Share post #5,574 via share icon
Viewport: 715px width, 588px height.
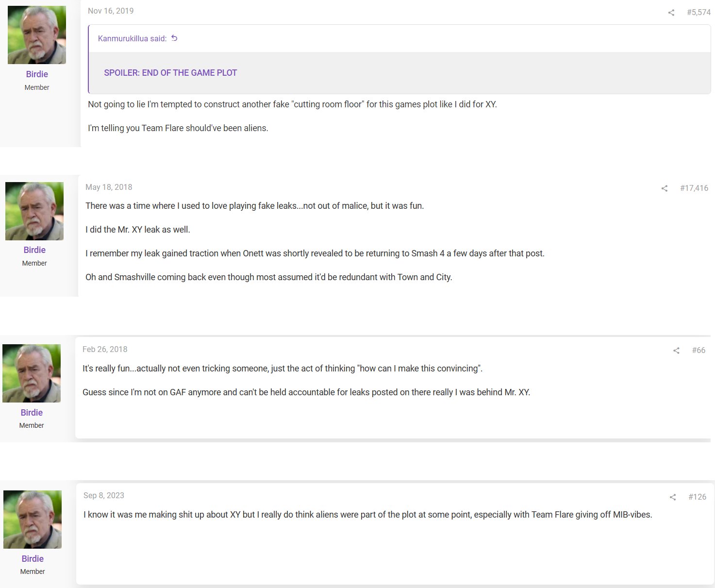pos(671,13)
